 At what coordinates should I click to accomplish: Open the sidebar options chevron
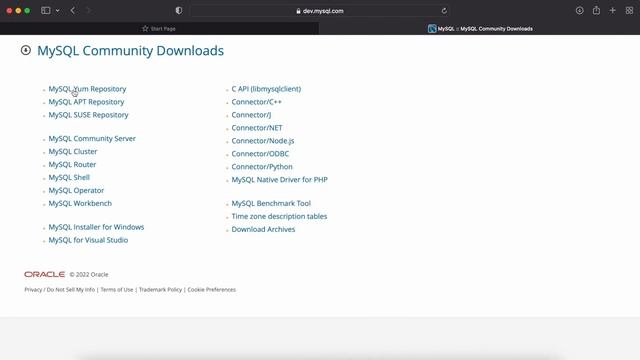pos(58,11)
